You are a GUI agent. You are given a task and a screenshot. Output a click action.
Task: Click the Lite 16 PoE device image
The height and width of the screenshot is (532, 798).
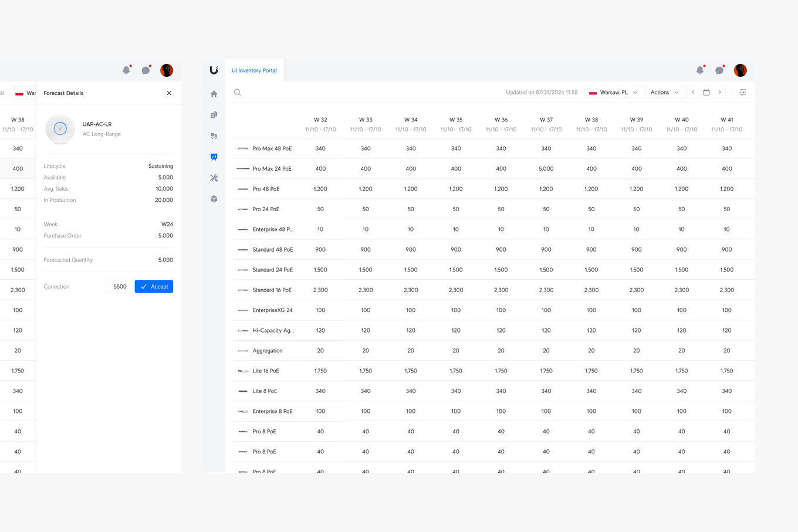coord(243,371)
